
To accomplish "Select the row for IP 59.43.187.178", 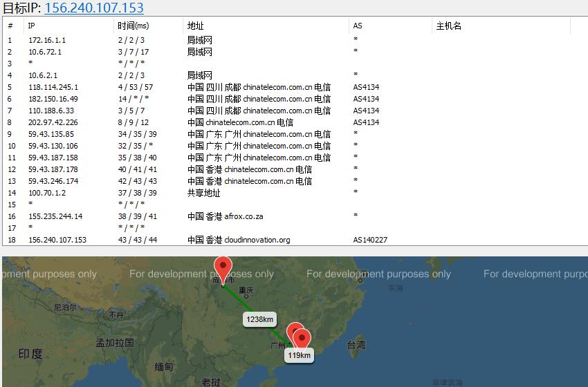I will 53,169.
